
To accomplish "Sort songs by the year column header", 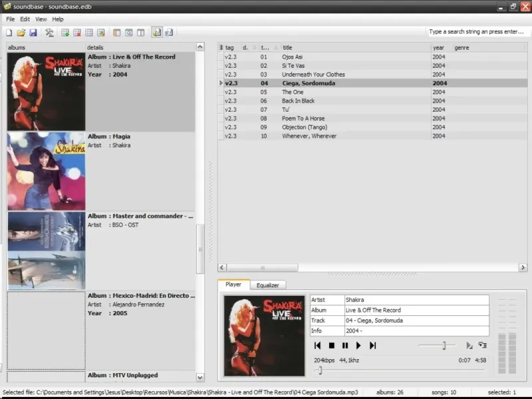I will point(439,47).
